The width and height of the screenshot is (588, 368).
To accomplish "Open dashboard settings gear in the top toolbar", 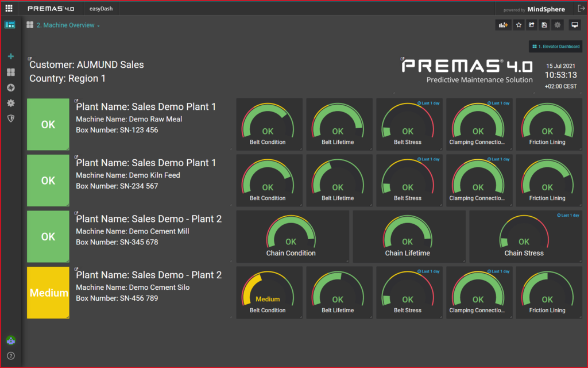I will 558,25.
